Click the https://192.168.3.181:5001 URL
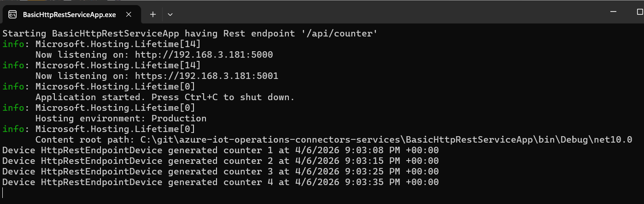Viewport: 644px width, 204px height. (206, 76)
